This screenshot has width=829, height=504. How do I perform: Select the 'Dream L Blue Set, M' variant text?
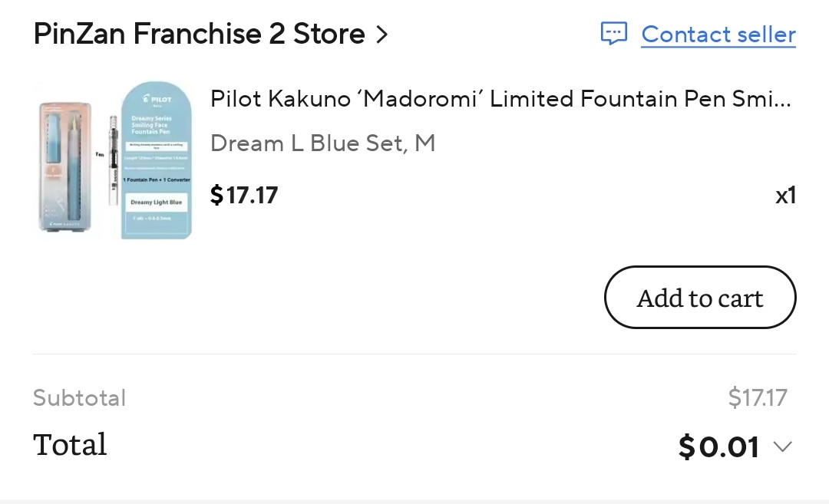[x=322, y=143]
